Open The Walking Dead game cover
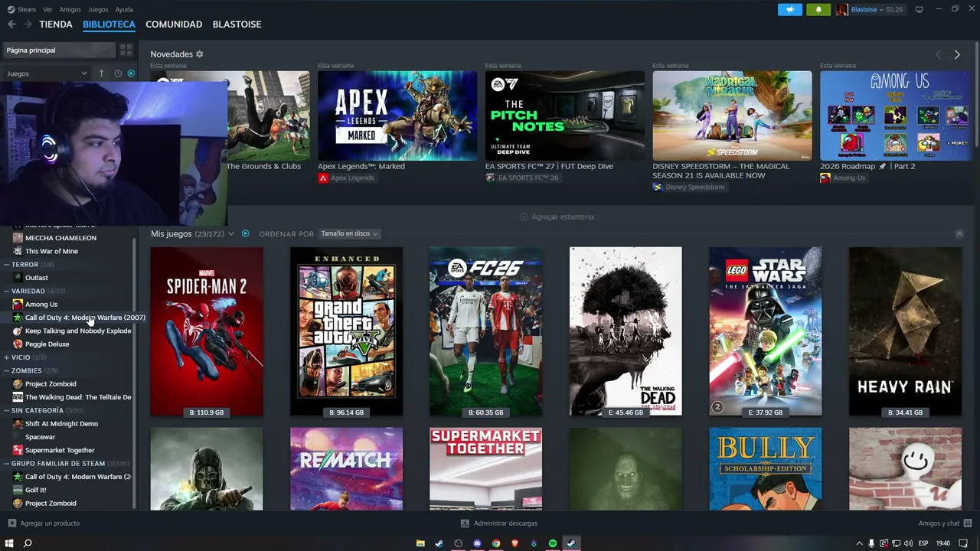This screenshot has height=551, width=980. pyautogui.click(x=626, y=331)
